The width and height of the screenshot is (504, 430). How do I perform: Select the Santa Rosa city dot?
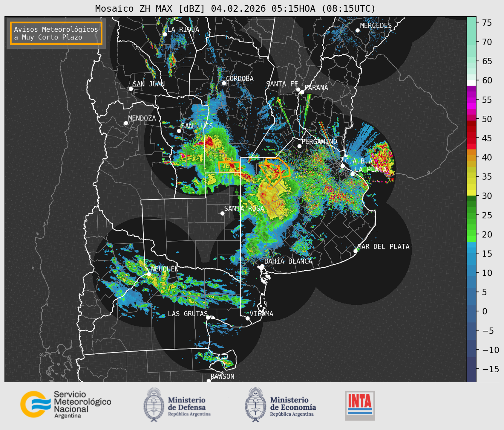pos(222,213)
